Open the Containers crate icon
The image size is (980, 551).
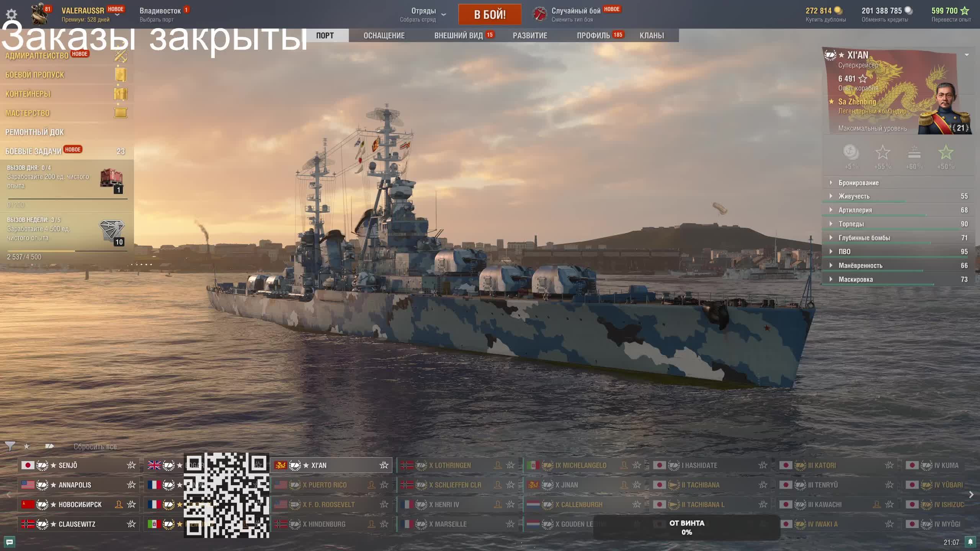point(120,94)
